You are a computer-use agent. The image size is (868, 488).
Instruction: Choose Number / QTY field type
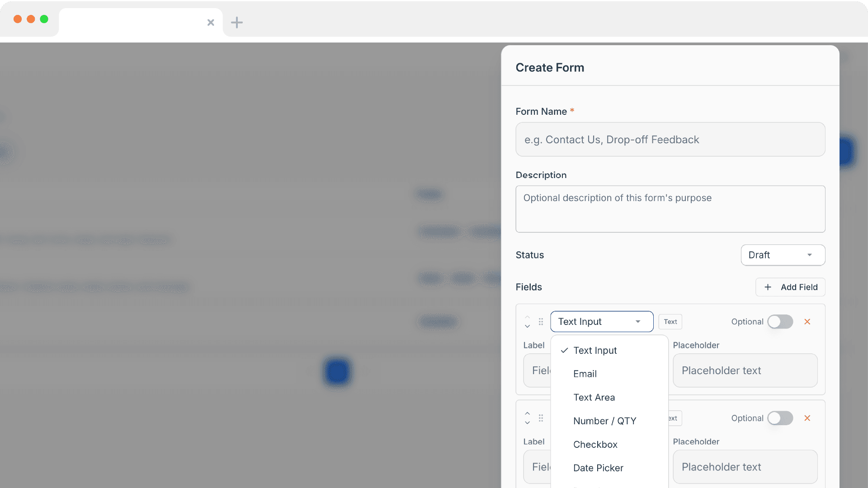pyautogui.click(x=604, y=421)
